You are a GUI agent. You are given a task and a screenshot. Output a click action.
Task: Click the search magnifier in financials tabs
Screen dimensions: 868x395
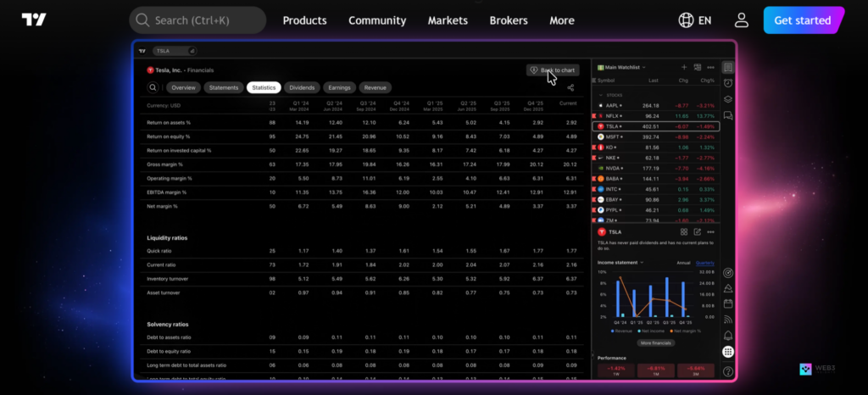click(153, 87)
